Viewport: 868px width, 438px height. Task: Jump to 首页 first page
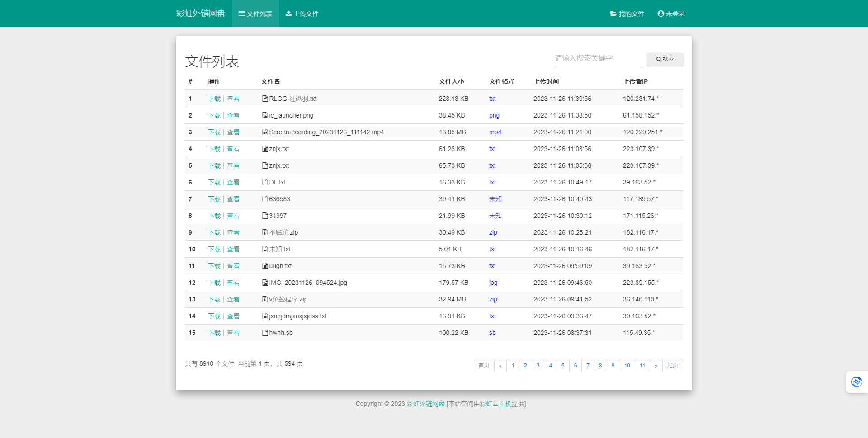click(x=484, y=366)
